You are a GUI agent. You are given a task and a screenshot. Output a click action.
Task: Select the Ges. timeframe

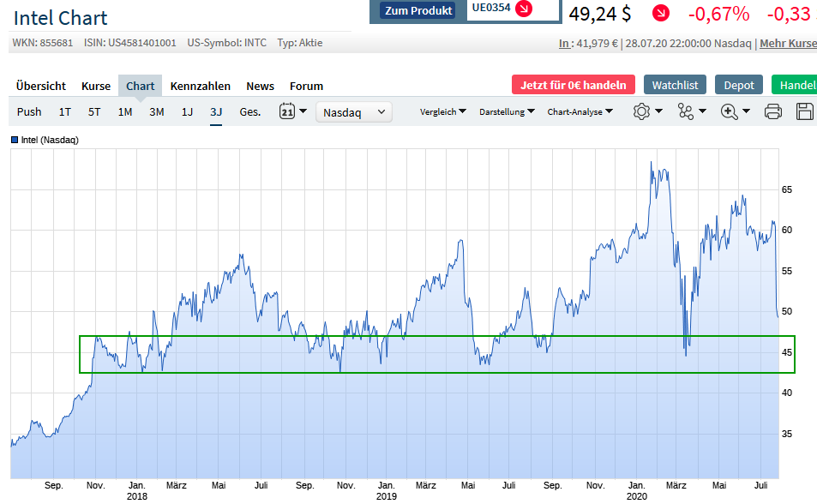(250, 112)
